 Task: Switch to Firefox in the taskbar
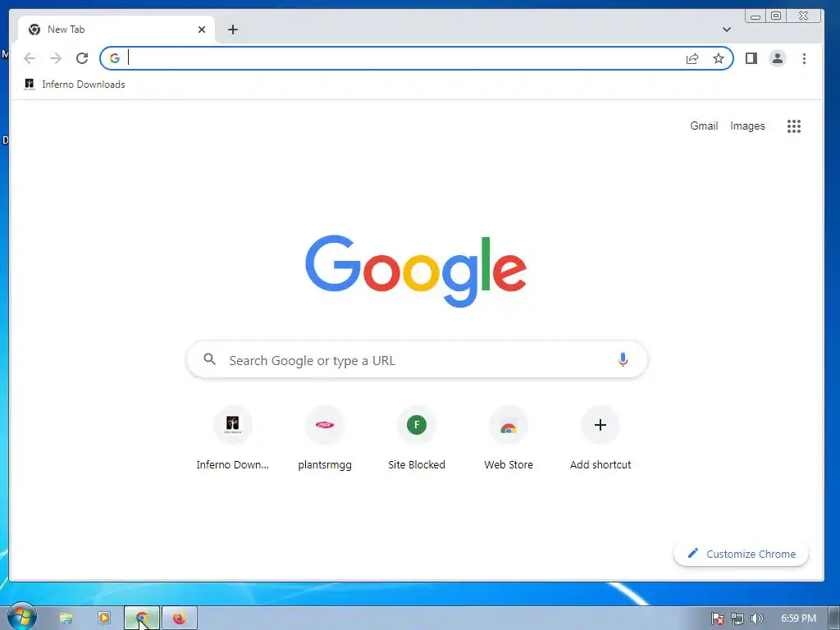[x=180, y=619]
